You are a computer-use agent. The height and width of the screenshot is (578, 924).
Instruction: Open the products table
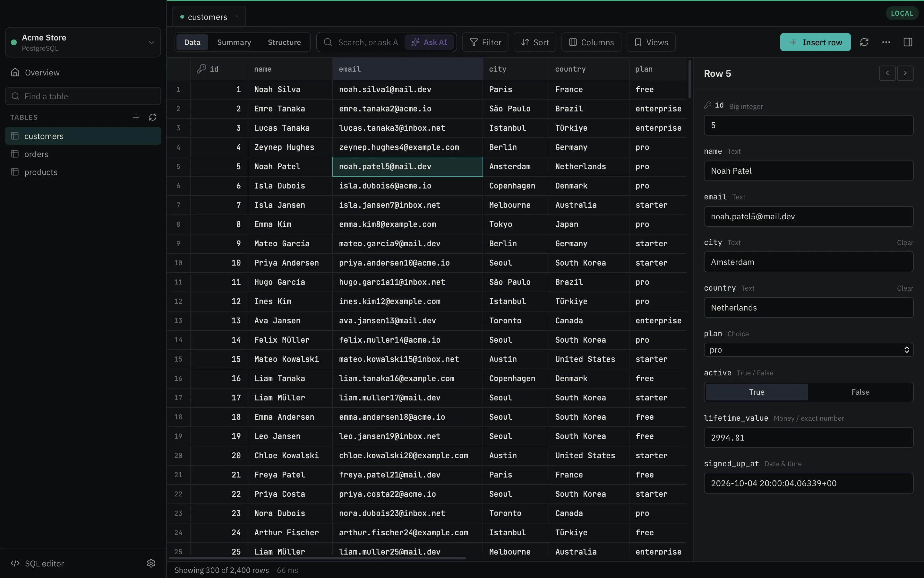(x=83, y=172)
